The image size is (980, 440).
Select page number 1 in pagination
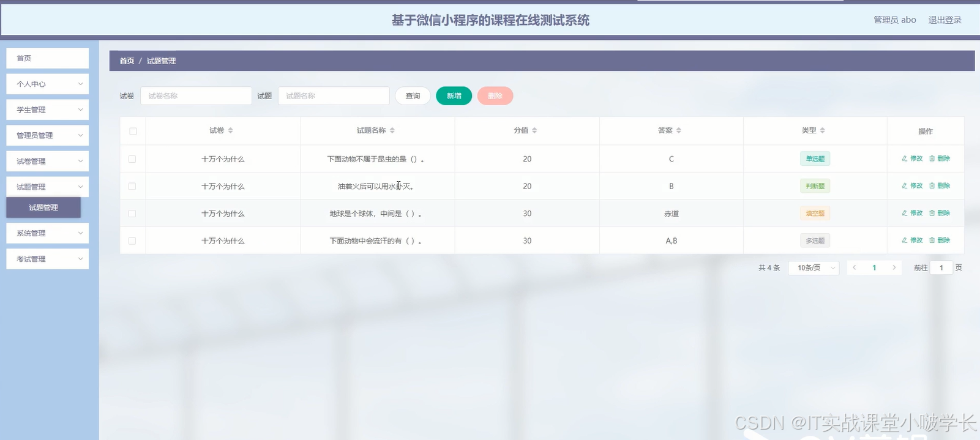[x=874, y=267]
